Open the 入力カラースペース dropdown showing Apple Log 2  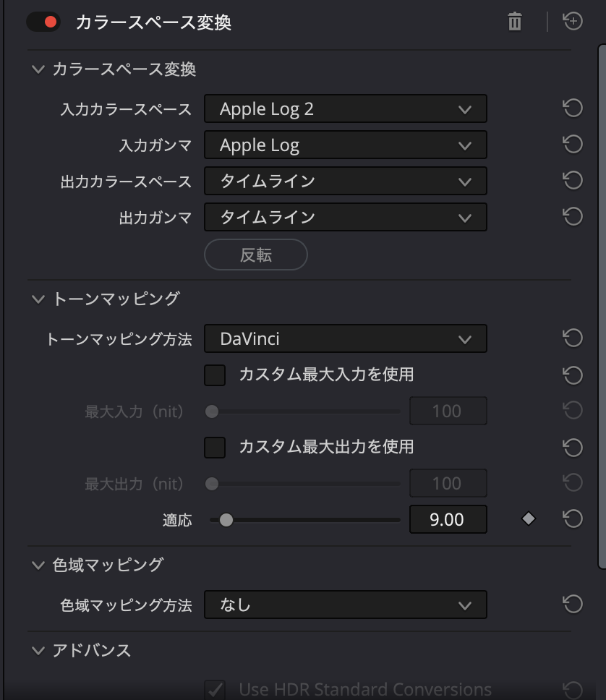pos(345,109)
